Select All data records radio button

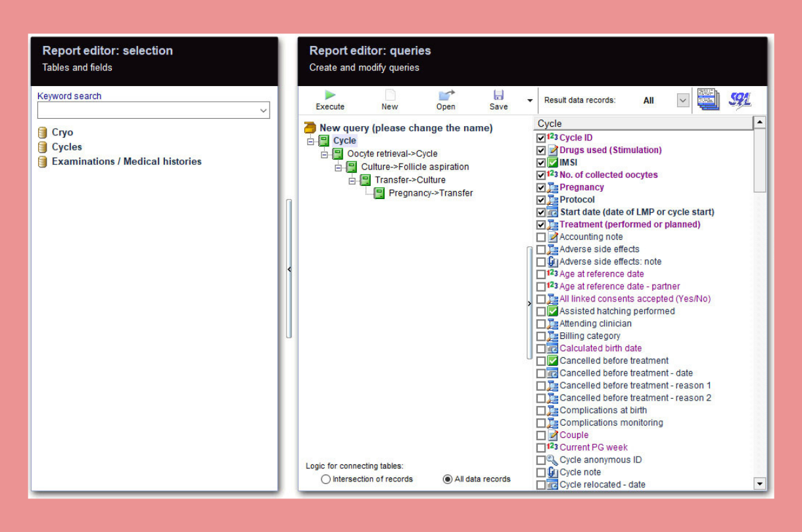click(x=448, y=479)
